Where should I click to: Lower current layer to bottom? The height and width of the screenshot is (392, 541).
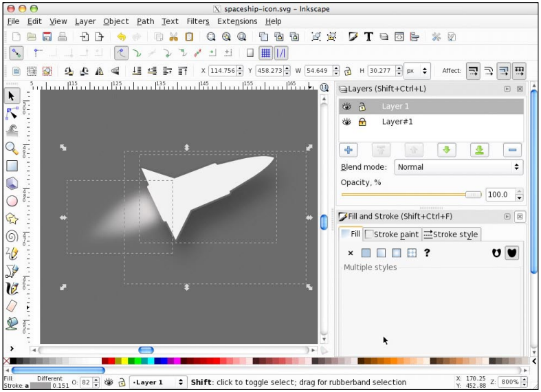point(479,150)
